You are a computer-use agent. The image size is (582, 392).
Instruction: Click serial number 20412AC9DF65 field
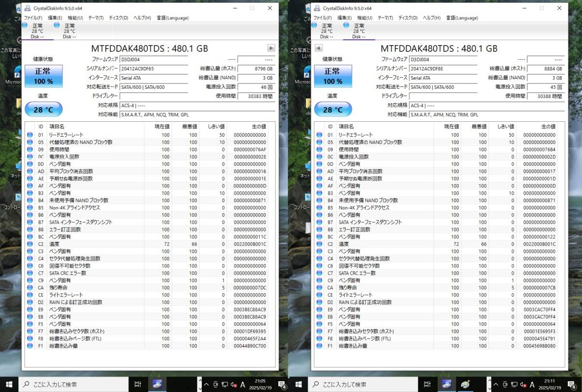[154, 68]
